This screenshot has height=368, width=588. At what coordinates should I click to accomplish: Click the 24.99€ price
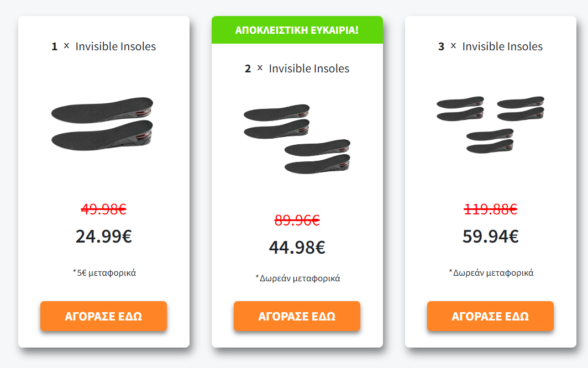click(x=103, y=236)
